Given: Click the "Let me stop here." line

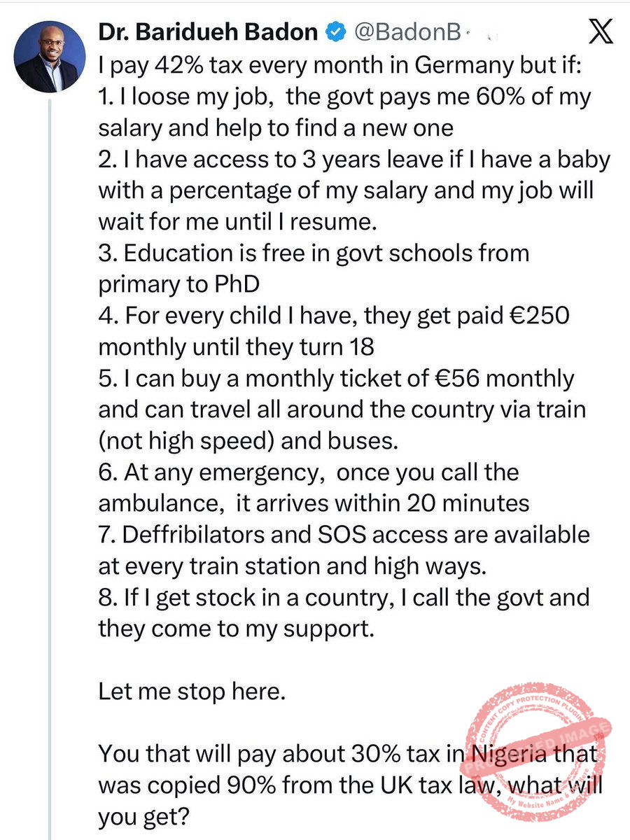Looking at the screenshot, I should pos(192,692).
